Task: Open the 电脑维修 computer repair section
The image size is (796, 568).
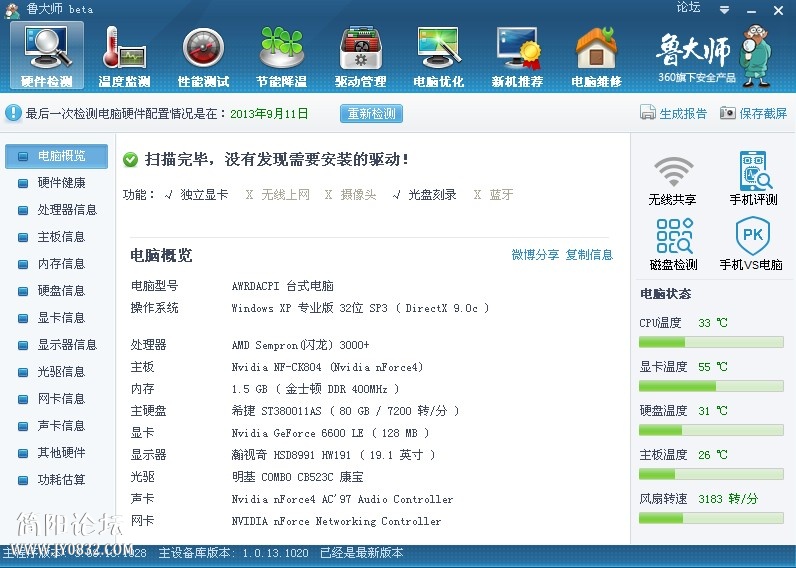Action: click(x=596, y=56)
